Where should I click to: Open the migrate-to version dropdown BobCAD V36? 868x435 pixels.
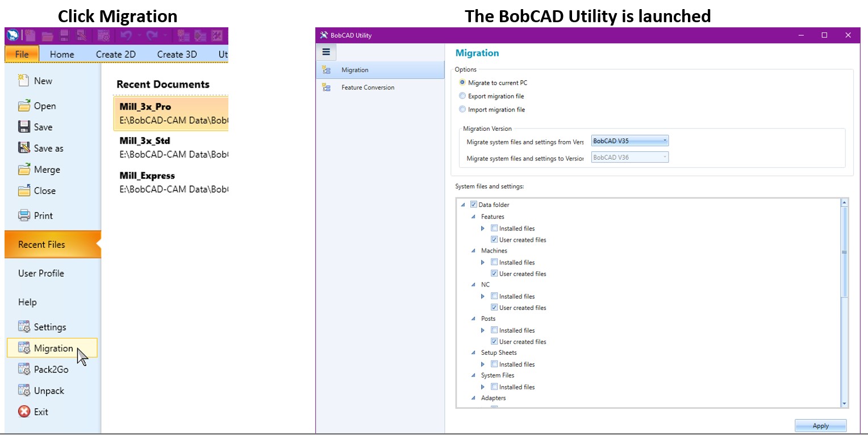coord(630,158)
